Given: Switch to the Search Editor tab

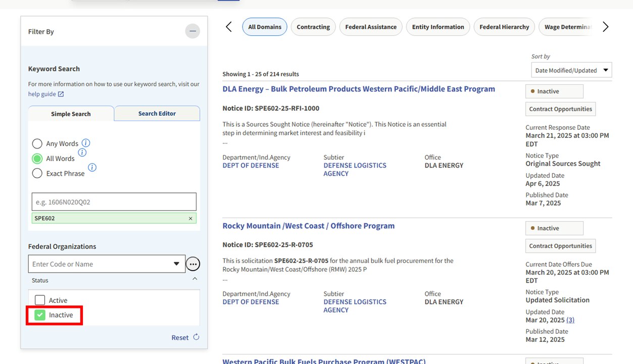Looking at the screenshot, I should point(157,113).
